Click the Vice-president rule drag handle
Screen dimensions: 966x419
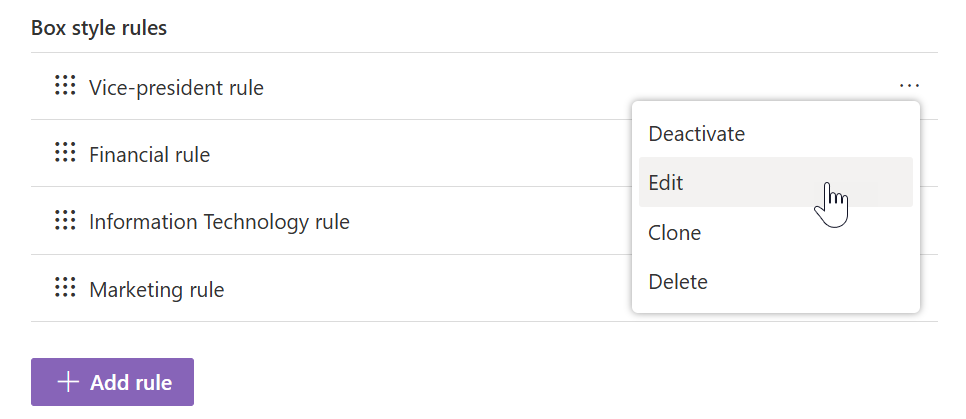[x=65, y=85]
